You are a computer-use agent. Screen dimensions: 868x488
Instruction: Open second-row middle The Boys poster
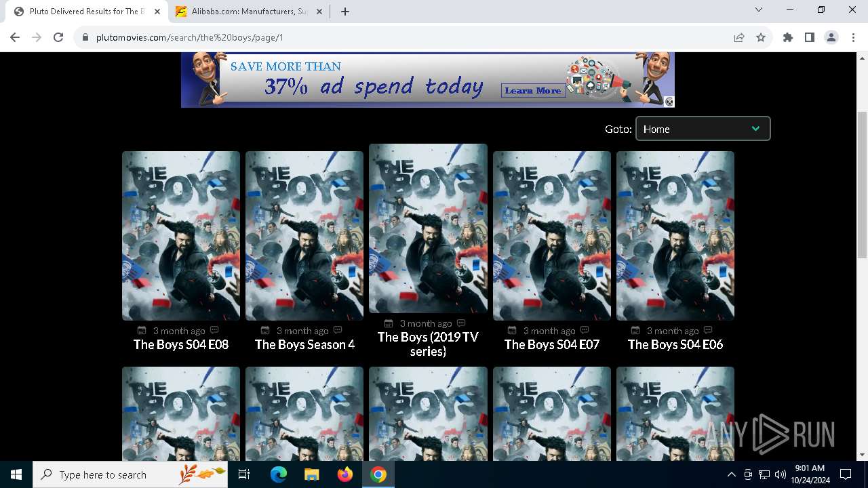(x=428, y=413)
